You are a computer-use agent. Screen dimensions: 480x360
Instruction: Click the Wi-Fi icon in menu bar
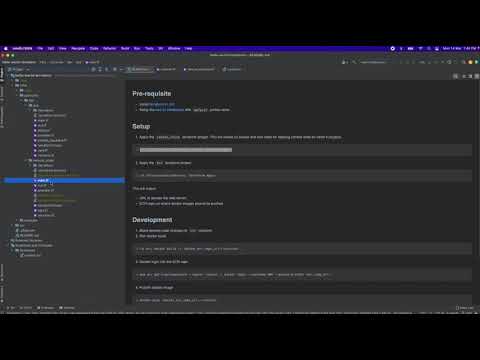coord(421,49)
